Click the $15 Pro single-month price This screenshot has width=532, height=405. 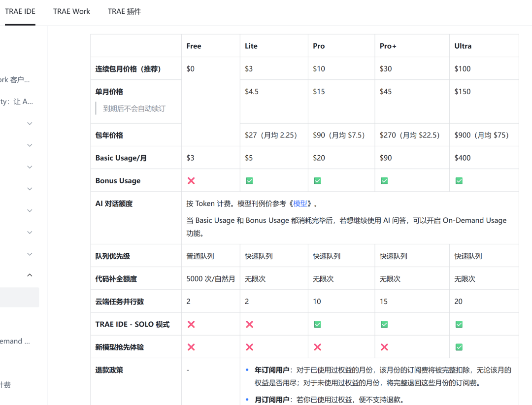[319, 91]
